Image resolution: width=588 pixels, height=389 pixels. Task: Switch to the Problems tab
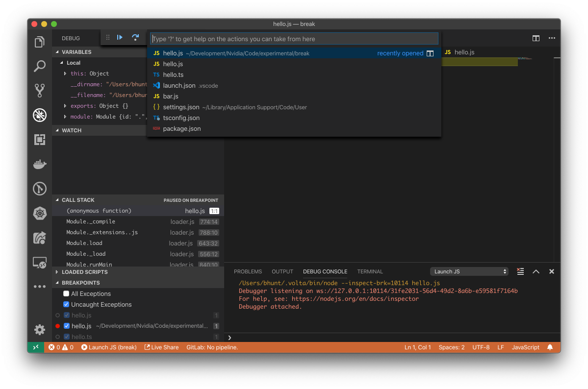click(x=248, y=271)
